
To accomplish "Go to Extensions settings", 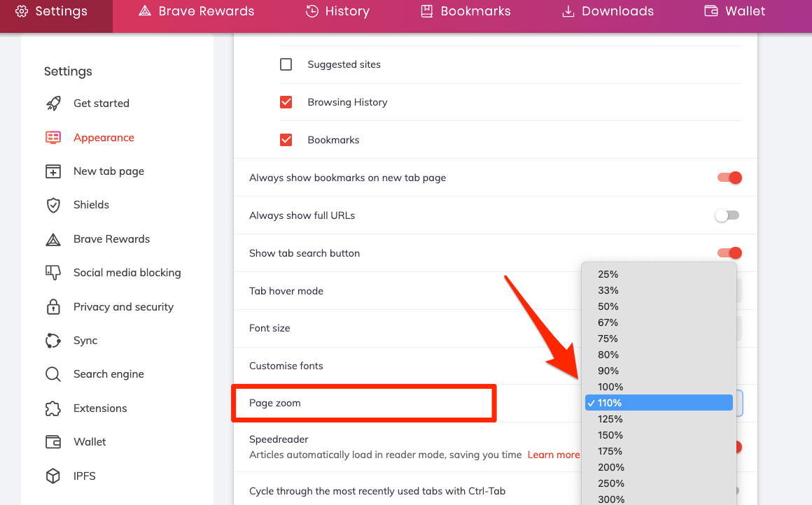I will pos(100,408).
